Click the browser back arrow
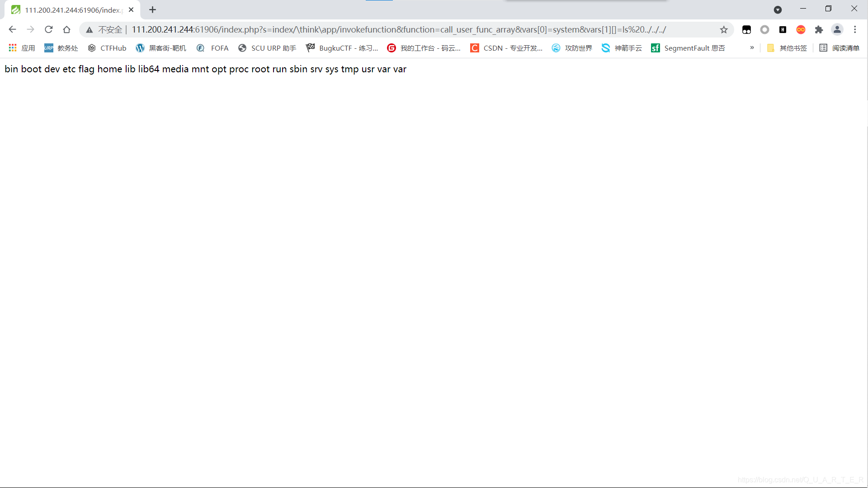This screenshot has width=868, height=488. (x=12, y=29)
